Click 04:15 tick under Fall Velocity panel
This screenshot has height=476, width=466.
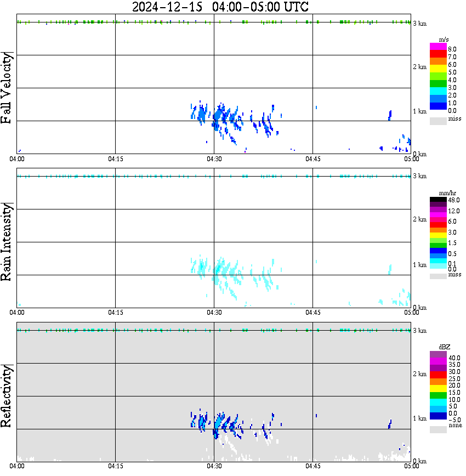[x=115, y=159]
